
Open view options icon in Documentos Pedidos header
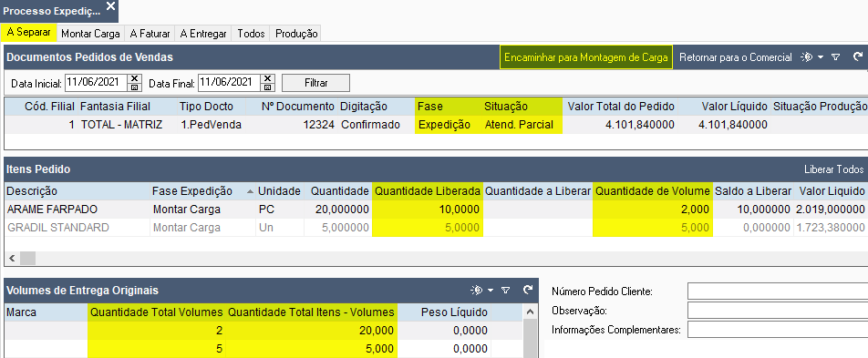pyautogui.click(x=807, y=57)
